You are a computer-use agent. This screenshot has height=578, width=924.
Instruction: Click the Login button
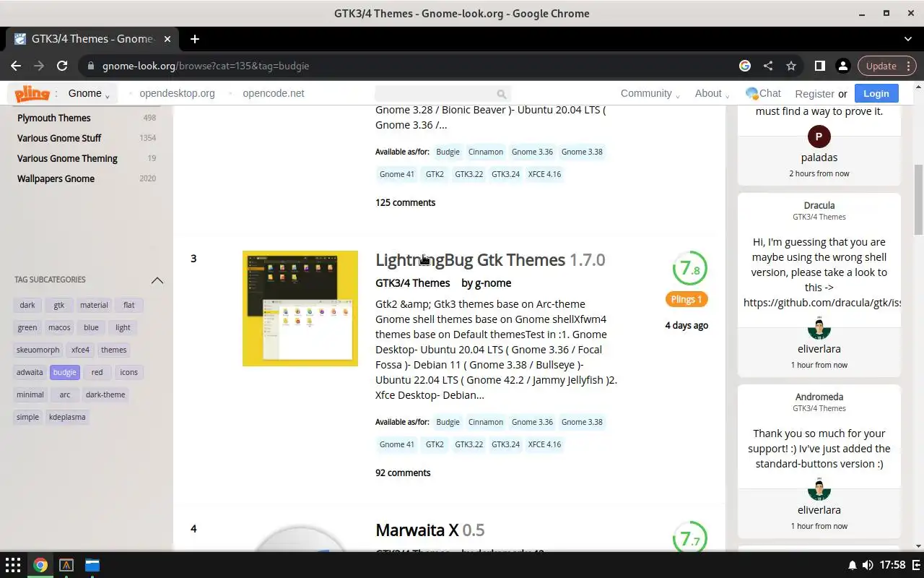pos(876,93)
